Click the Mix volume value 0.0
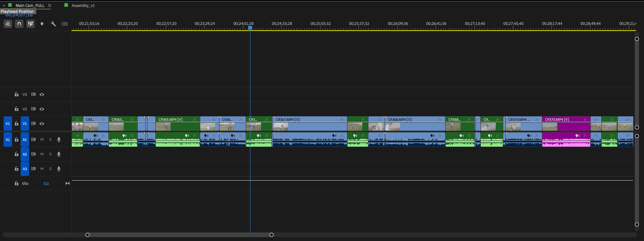Viewport: 644px width, 241px height. [46, 184]
